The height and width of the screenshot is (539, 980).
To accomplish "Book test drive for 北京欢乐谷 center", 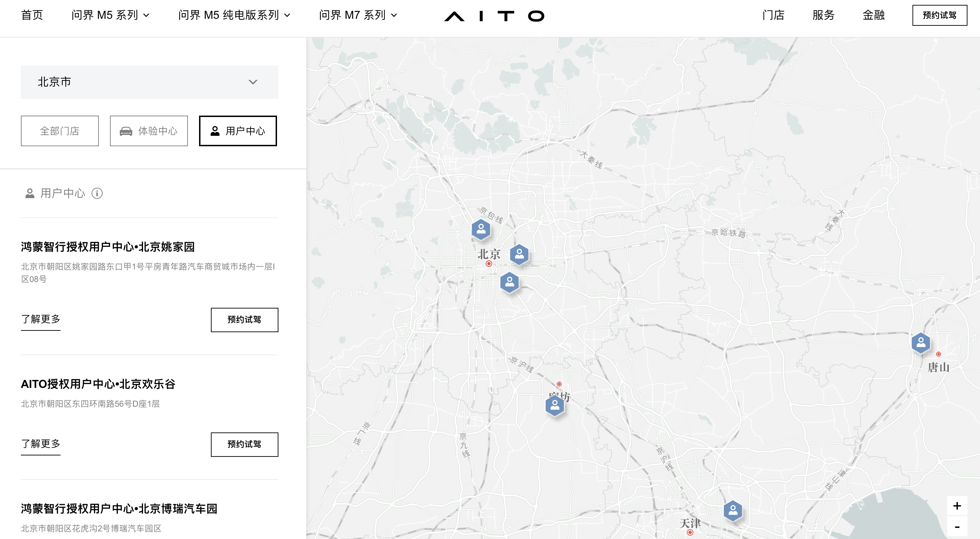I will [x=245, y=444].
